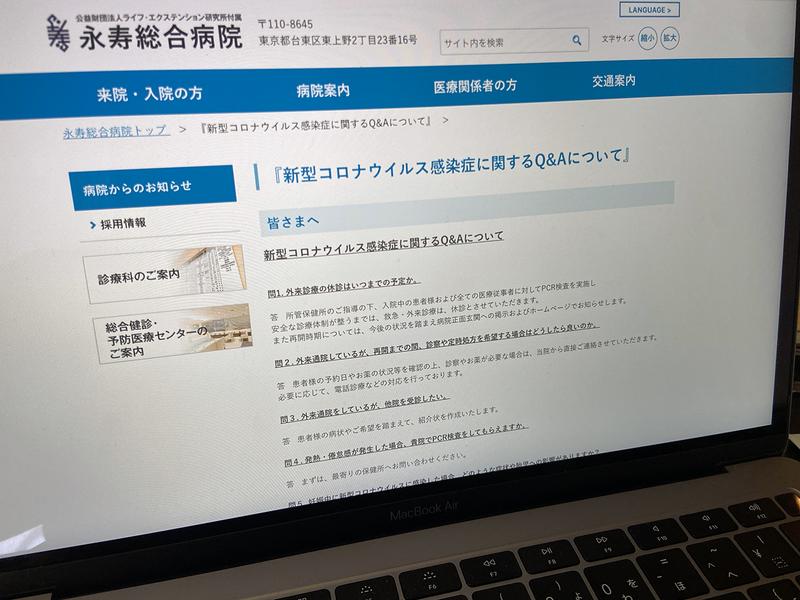Click the hospital name 永寿総合病院 header
Viewport: 800px width, 600px height.
pyautogui.click(x=161, y=37)
